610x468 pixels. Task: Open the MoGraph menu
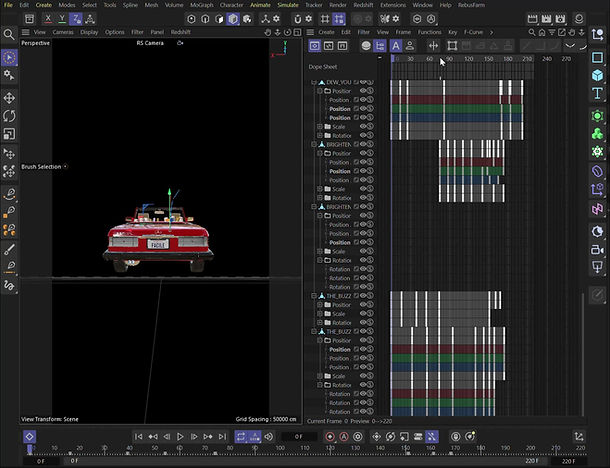[x=204, y=5]
